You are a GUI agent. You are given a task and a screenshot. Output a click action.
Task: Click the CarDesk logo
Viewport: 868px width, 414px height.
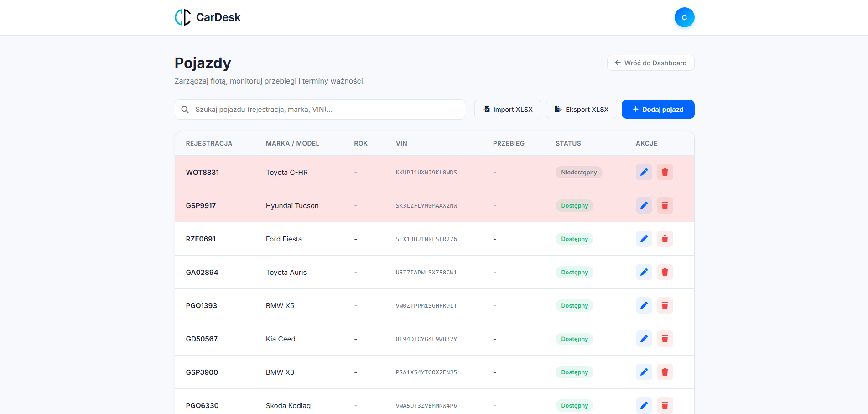click(208, 17)
